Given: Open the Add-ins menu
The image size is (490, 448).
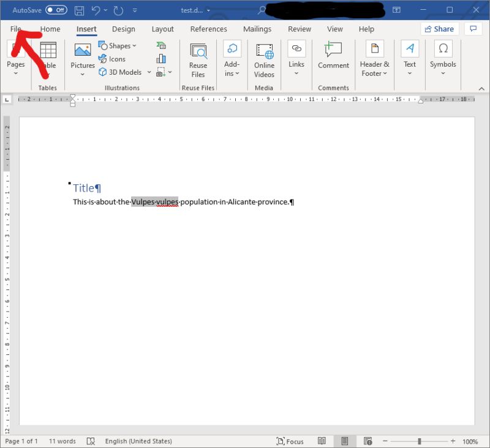Looking at the screenshot, I should coord(231,59).
